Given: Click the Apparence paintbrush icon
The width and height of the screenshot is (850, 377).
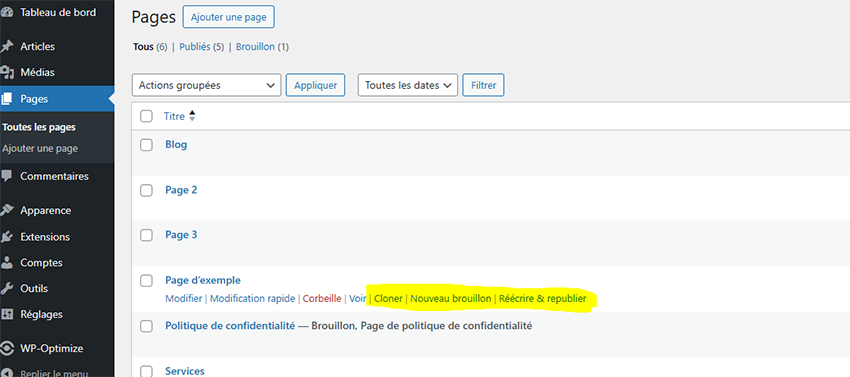Looking at the screenshot, I should pos(7,210).
